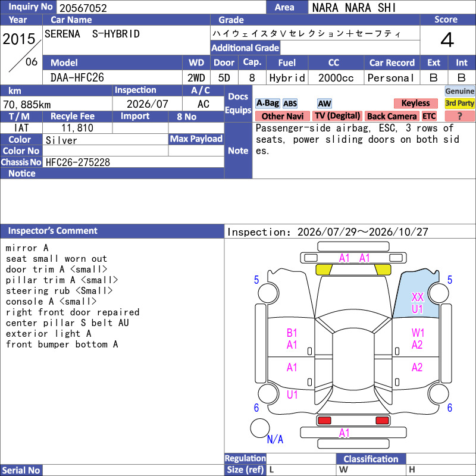This screenshot has height=476, width=476.
Task: Click the question mark badge
Action: click(x=459, y=116)
